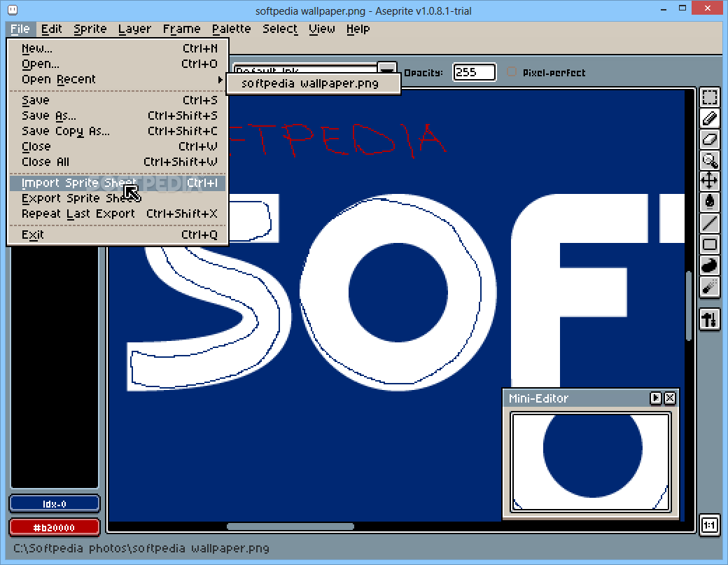Screen dimensions: 728x565
Task: Select the Zoom magnifier tool
Action: (x=709, y=160)
